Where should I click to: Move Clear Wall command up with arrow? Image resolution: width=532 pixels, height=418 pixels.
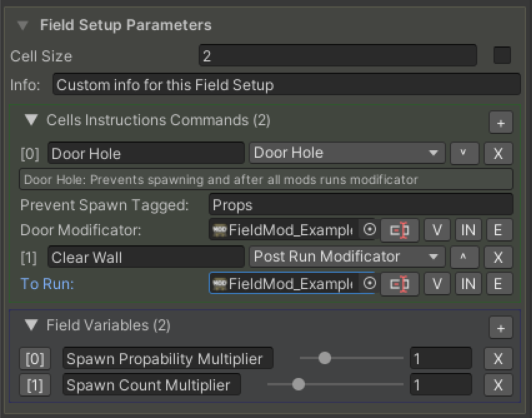464,257
